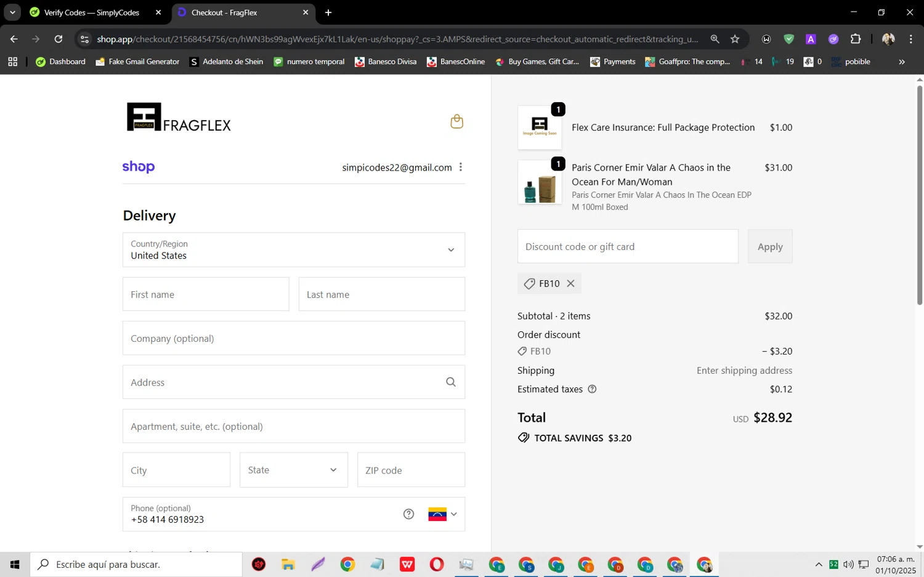Focus the Apartment, suite field

(294, 426)
